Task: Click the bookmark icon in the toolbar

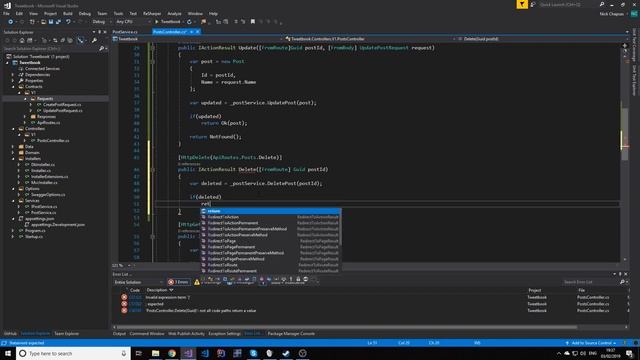Action: [x=253, y=22]
